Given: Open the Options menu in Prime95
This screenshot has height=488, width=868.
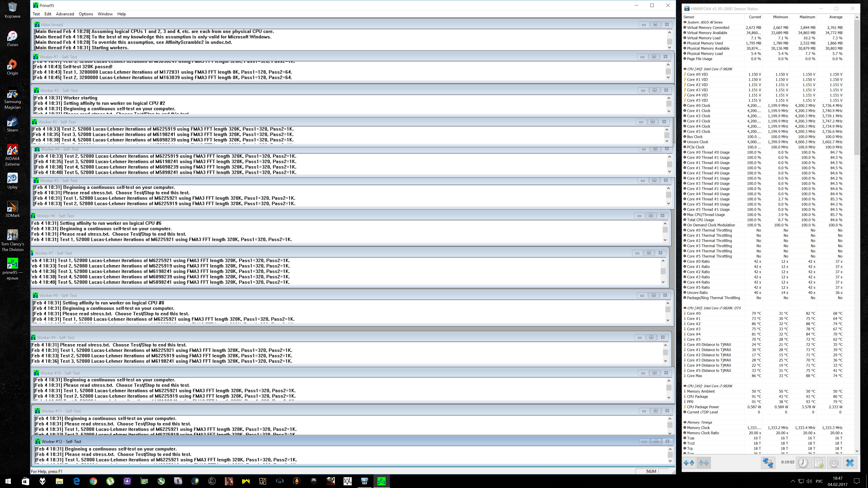Looking at the screenshot, I should point(86,14).
